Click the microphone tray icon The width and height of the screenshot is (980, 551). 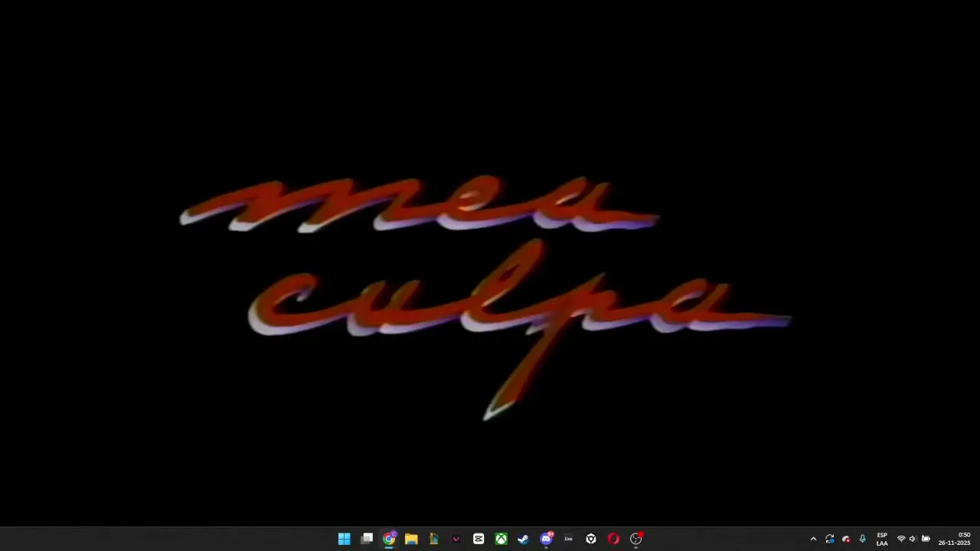click(x=862, y=539)
